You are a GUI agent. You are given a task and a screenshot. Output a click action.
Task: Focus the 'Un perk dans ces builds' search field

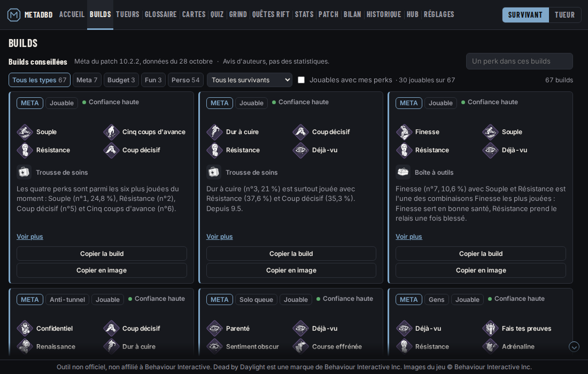pyautogui.click(x=520, y=61)
